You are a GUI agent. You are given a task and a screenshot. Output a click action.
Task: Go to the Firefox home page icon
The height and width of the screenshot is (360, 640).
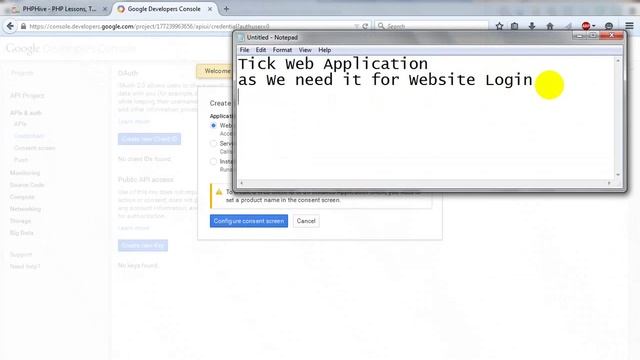550,26
